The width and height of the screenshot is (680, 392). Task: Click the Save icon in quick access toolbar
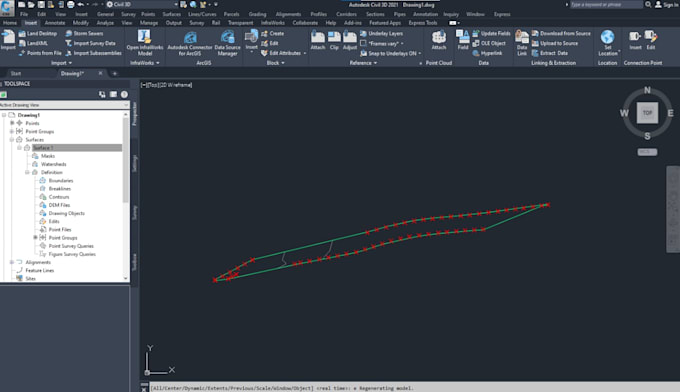pyautogui.click(x=41, y=4)
